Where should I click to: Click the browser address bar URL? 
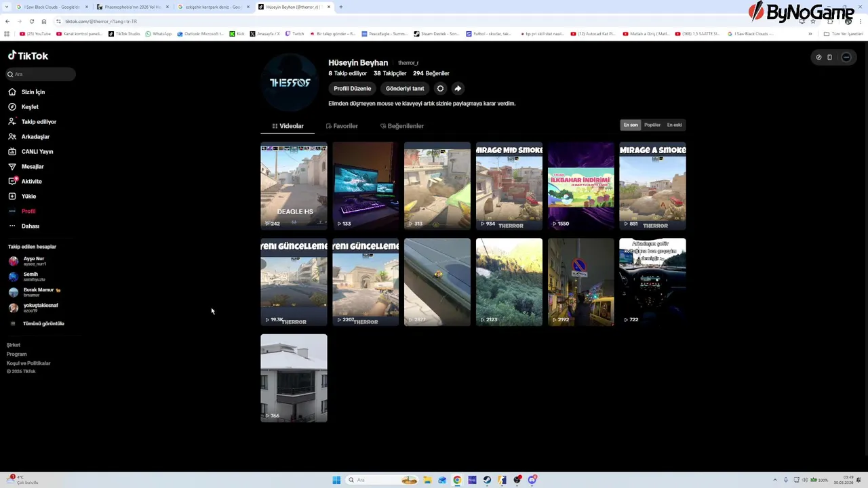coord(101,21)
